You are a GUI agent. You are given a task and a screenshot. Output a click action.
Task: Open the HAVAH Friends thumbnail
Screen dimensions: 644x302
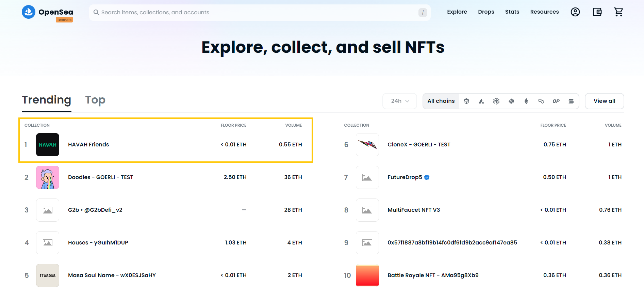coord(48,145)
